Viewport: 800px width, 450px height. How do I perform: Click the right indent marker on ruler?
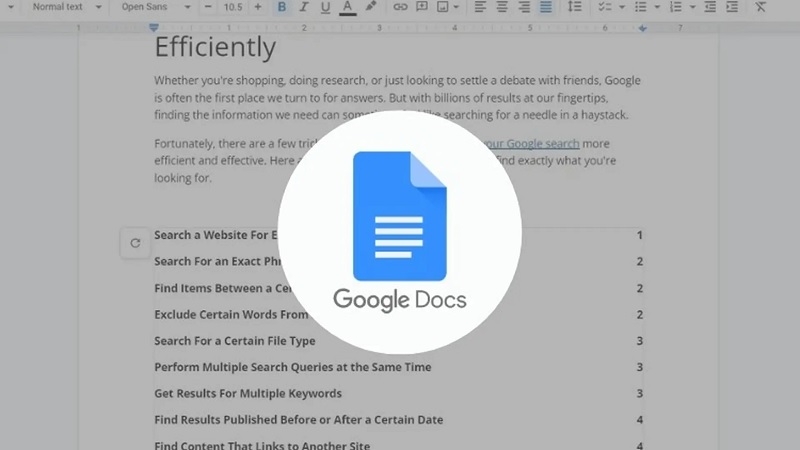(x=642, y=29)
